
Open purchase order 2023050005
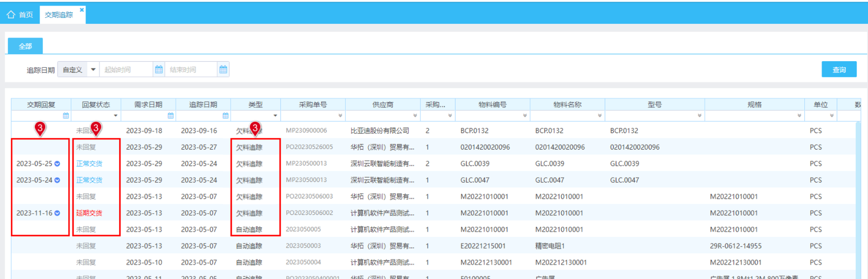303,229
